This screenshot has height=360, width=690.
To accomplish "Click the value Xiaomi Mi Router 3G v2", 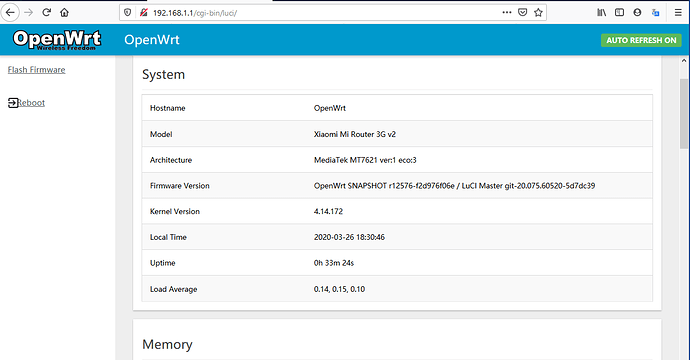I will tap(355, 134).
